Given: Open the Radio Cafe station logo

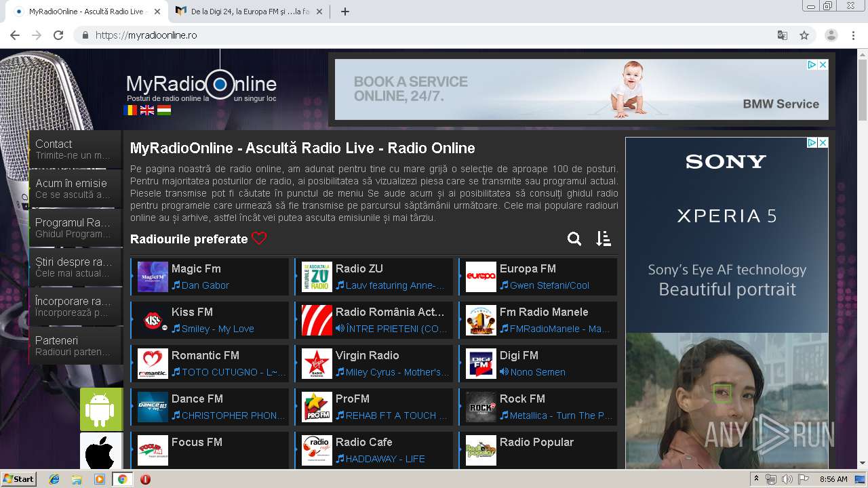Looking at the screenshot, I should click(317, 450).
